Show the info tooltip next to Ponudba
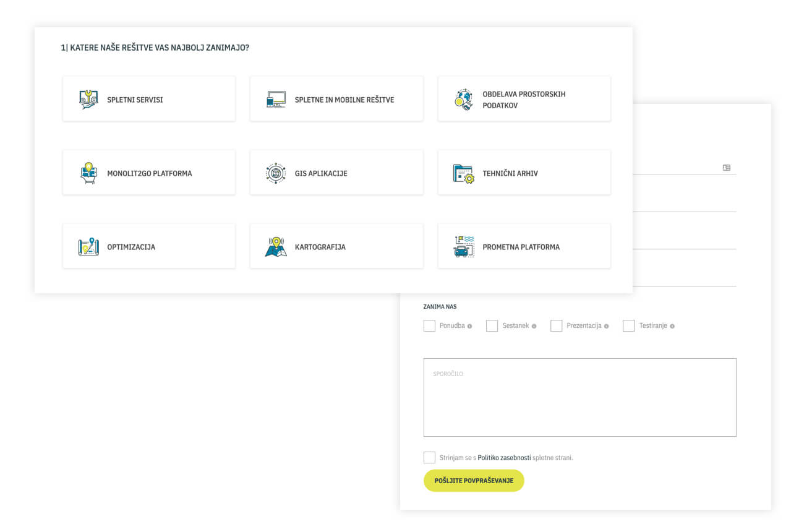The width and height of the screenshot is (812, 524). click(x=470, y=326)
